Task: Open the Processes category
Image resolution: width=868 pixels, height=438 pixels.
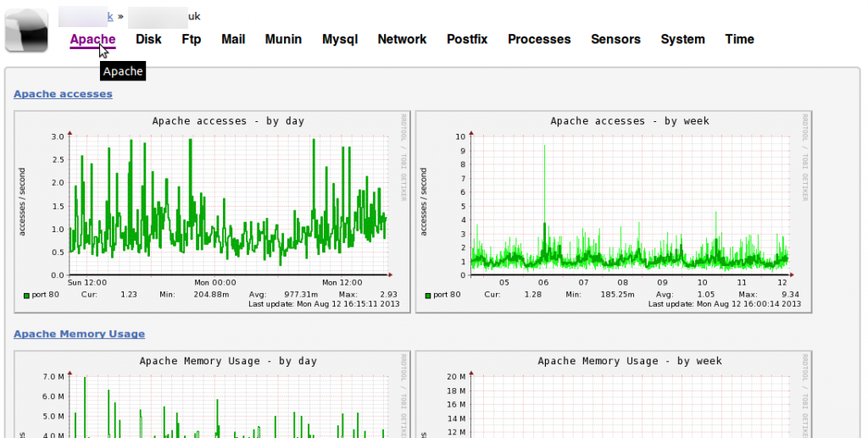Action: click(539, 39)
